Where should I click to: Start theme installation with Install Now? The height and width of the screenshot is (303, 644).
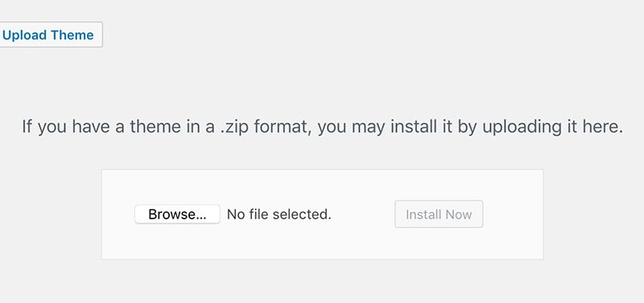tap(439, 214)
